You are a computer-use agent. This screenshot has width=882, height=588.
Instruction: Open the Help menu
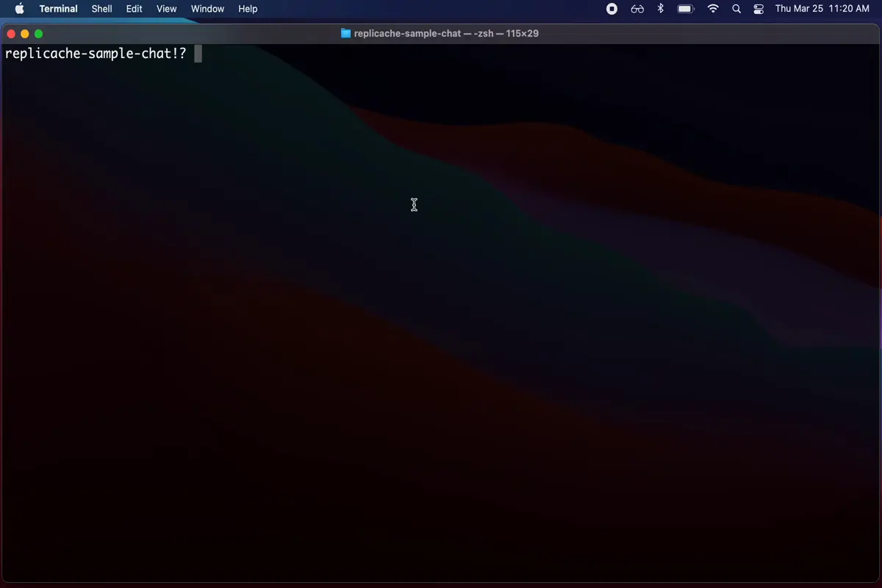tap(248, 9)
